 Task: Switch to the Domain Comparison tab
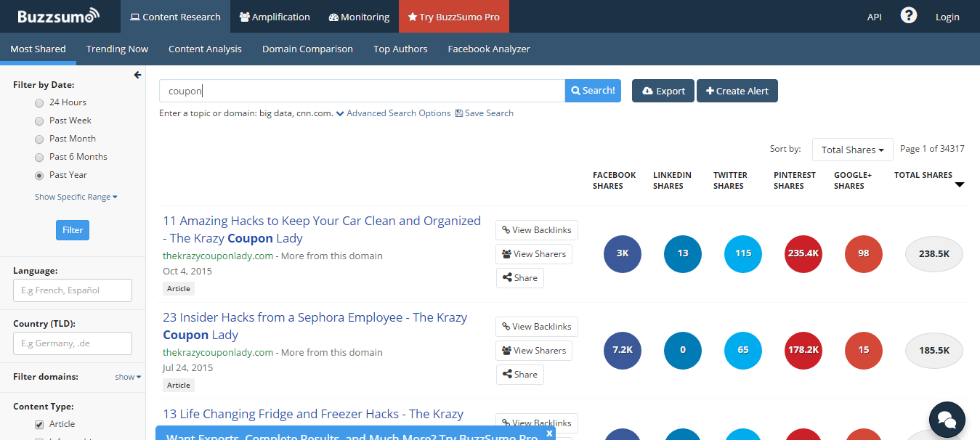307,49
